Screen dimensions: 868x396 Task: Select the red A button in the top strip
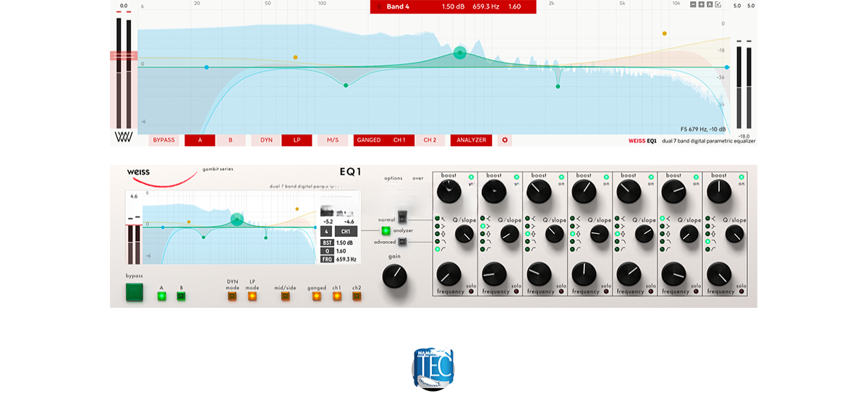[200, 140]
